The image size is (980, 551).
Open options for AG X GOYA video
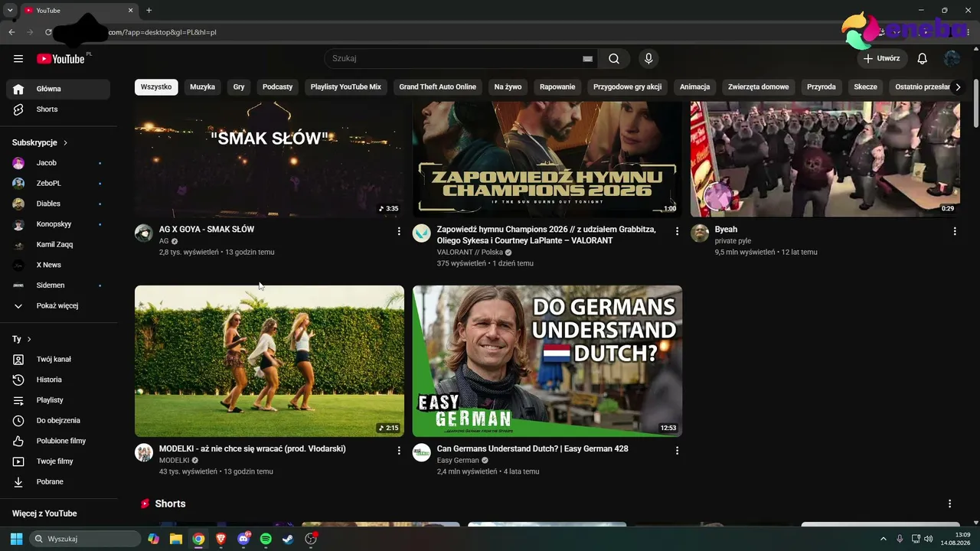click(399, 231)
